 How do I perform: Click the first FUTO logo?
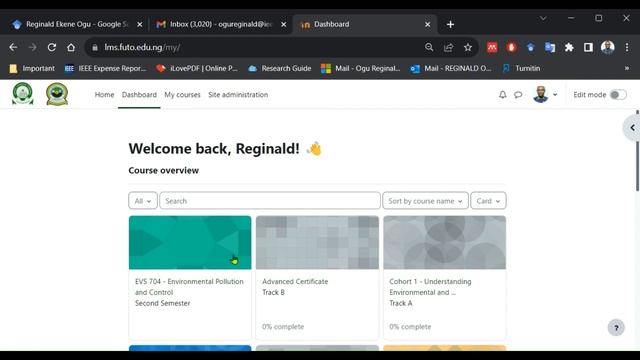[22, 94]
